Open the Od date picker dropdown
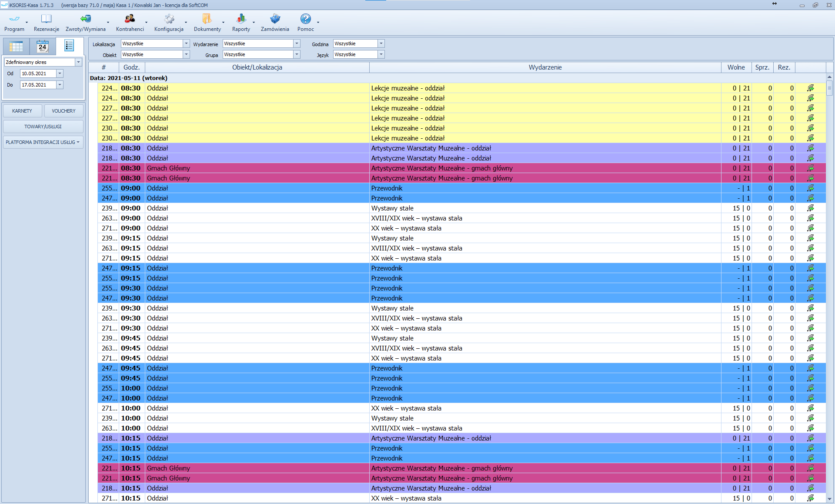Screen dimensions: 835x504 (60, 73)
